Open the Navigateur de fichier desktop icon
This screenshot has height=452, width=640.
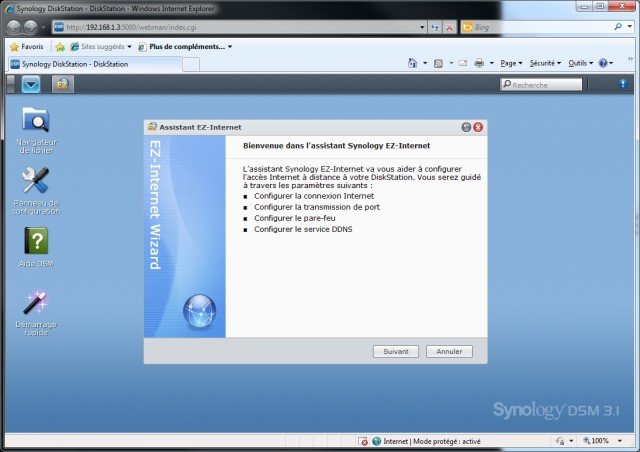coord(36,129)
